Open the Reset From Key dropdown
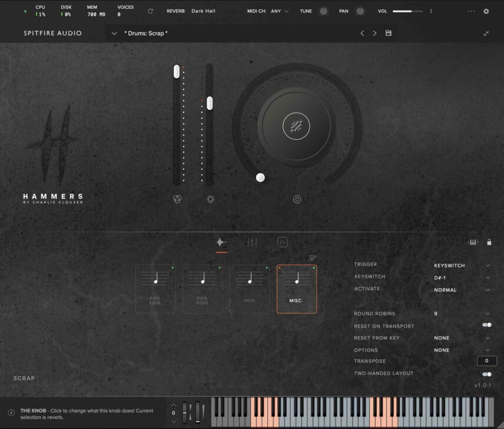This screenshot has height=429, width=504. tap(462, 338)
